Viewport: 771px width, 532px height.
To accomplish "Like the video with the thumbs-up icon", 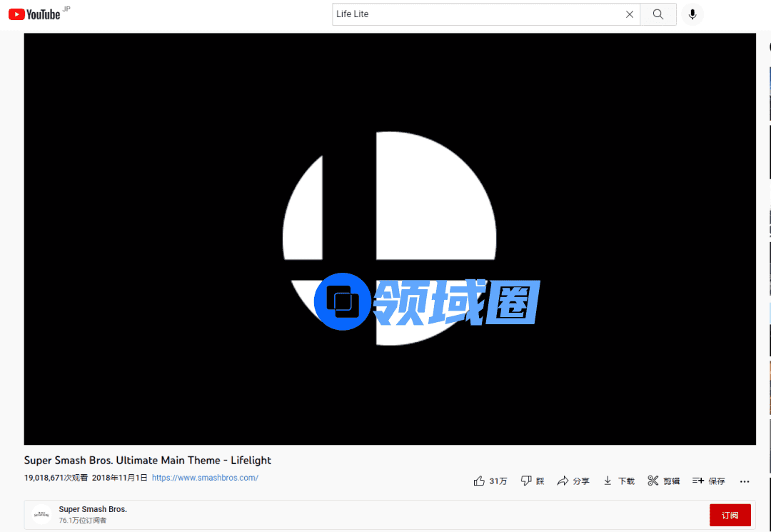I will (x=479, y=481).
